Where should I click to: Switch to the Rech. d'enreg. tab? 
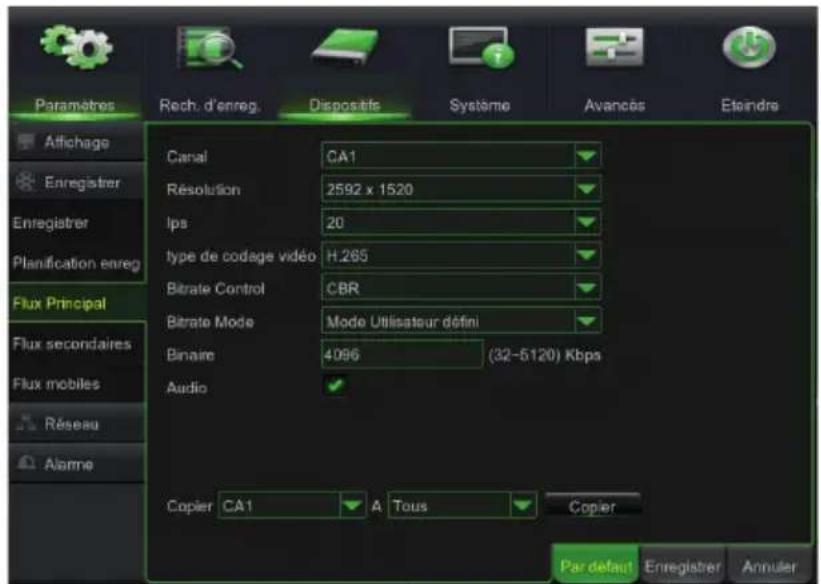(x=209, y=105)
